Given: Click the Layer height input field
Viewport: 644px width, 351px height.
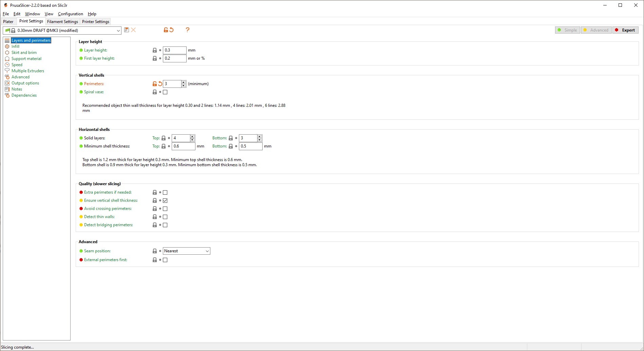Looking at the screenshot, I should tap(175, 50).
